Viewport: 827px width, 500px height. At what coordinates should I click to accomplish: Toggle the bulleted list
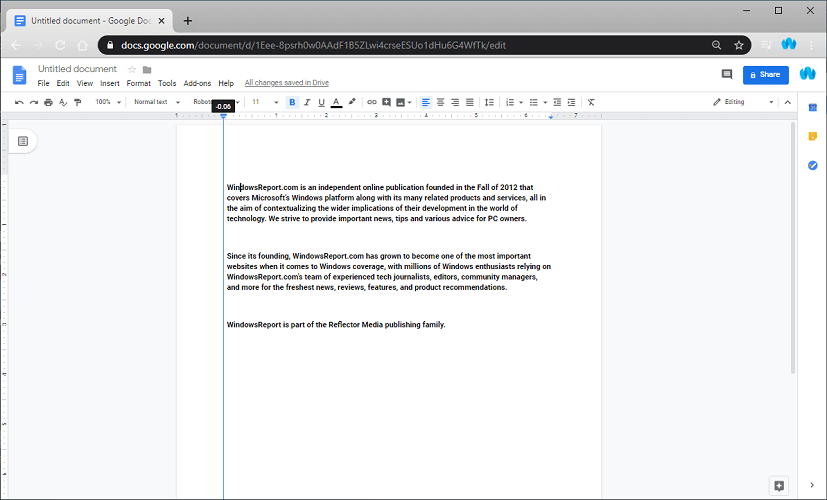(x=534, y=102)
